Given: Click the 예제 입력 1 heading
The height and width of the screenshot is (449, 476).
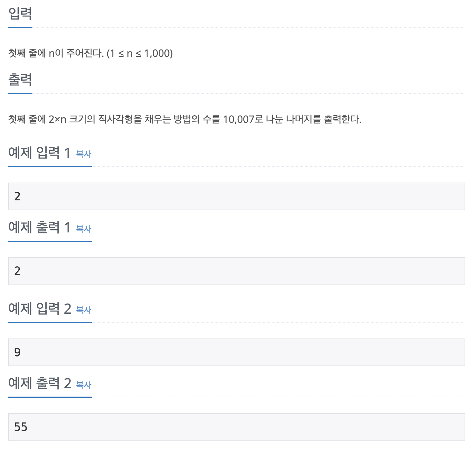Looking at the screenshot, I should (x=39, y=153).
